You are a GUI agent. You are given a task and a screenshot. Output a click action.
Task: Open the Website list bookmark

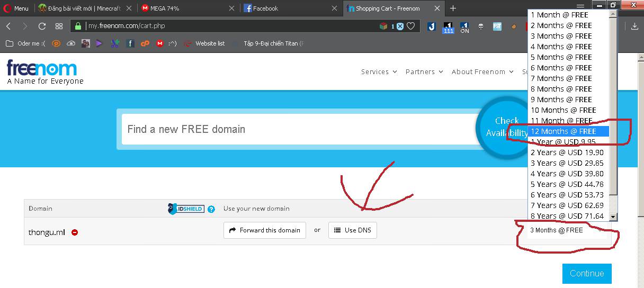(x=204, y=43)
